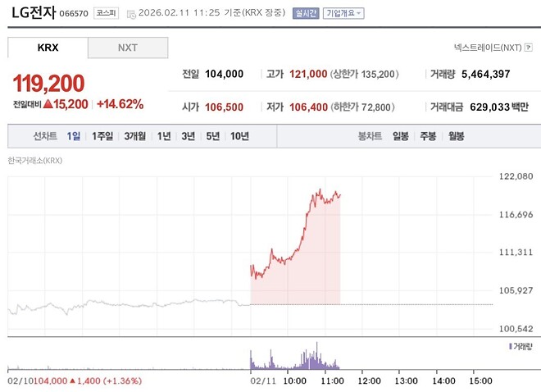The width and height of the screenshot is (541, 392).
Task: Click the calendar icon beside the date
Action: [x=131, y=14]
